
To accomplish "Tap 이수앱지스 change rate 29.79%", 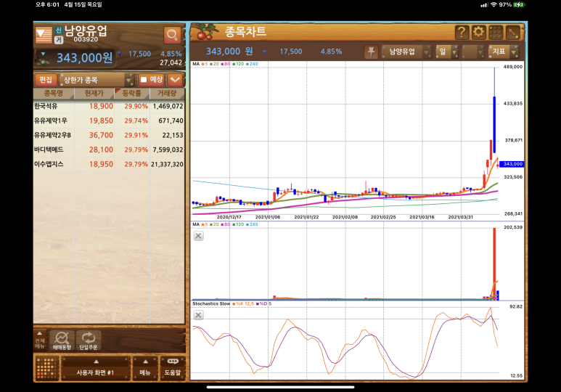I will pyautogui.click(x=136, y=164).
